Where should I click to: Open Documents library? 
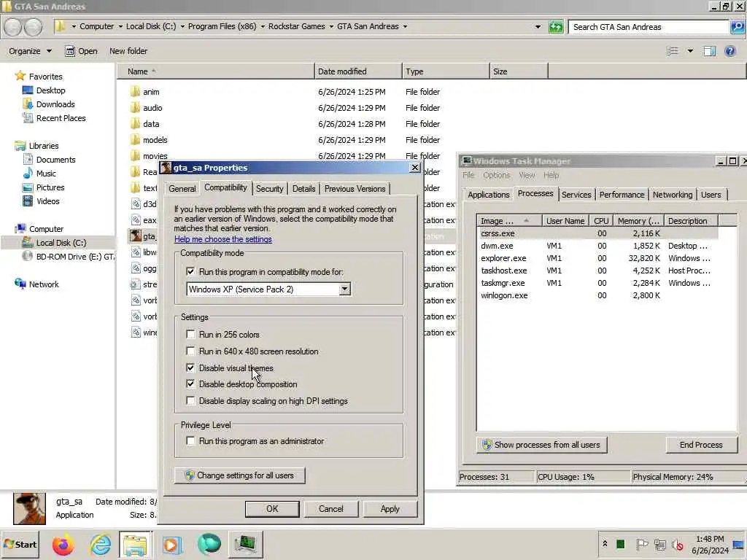click(55, 160)
